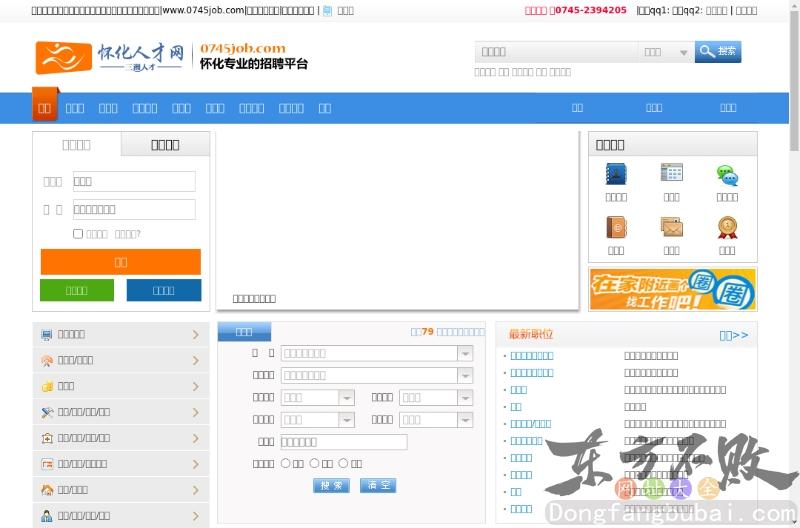800x528 pixels.
Task: Focus the keyword box in the top search bar
Action: 556,52
